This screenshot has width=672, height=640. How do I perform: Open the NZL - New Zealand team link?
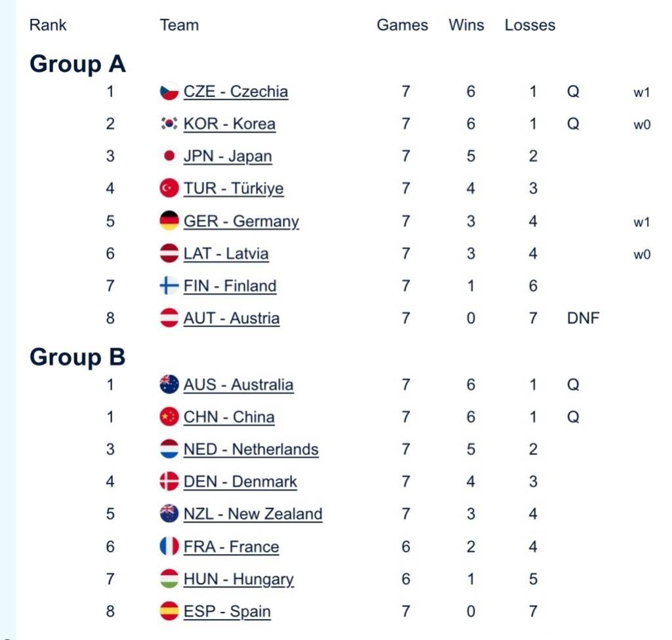[x=253, y=514]
